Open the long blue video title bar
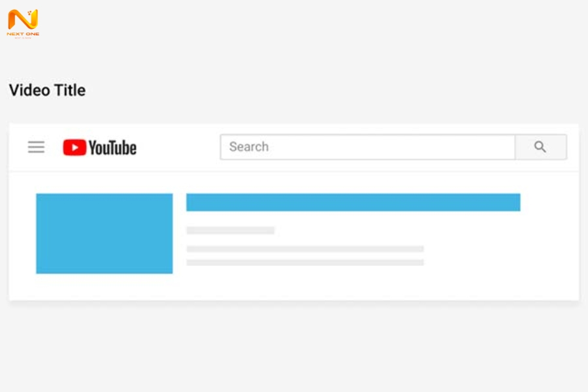The image size is (588, 392). 353,202
